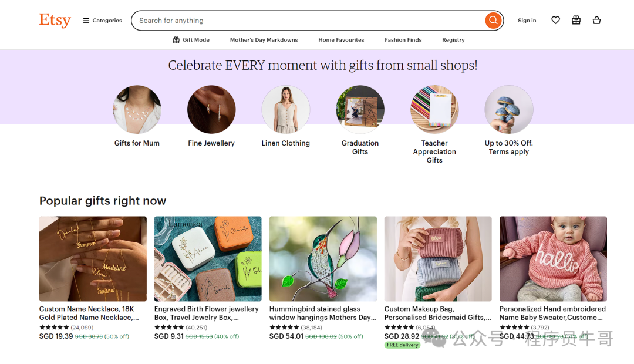The width and height of the screenshot is (634, 364).
Task: Open the Categories hamburger menu
Action: [102, 21]
